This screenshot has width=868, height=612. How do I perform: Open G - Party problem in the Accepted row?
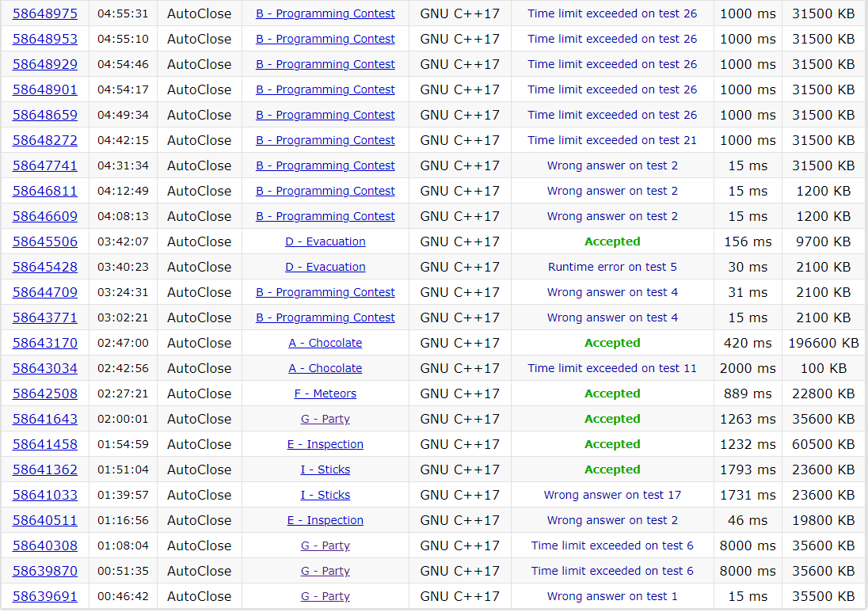coord(325,419)
